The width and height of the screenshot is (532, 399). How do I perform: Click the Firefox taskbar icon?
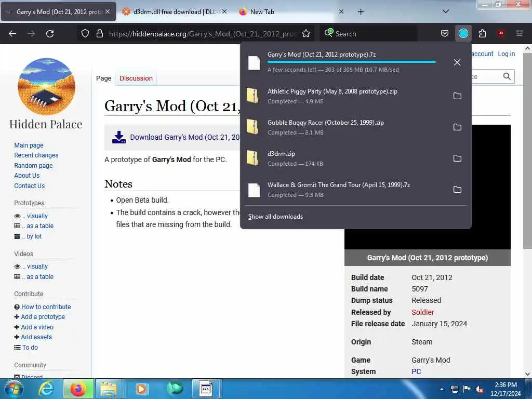tap(78, 389)
